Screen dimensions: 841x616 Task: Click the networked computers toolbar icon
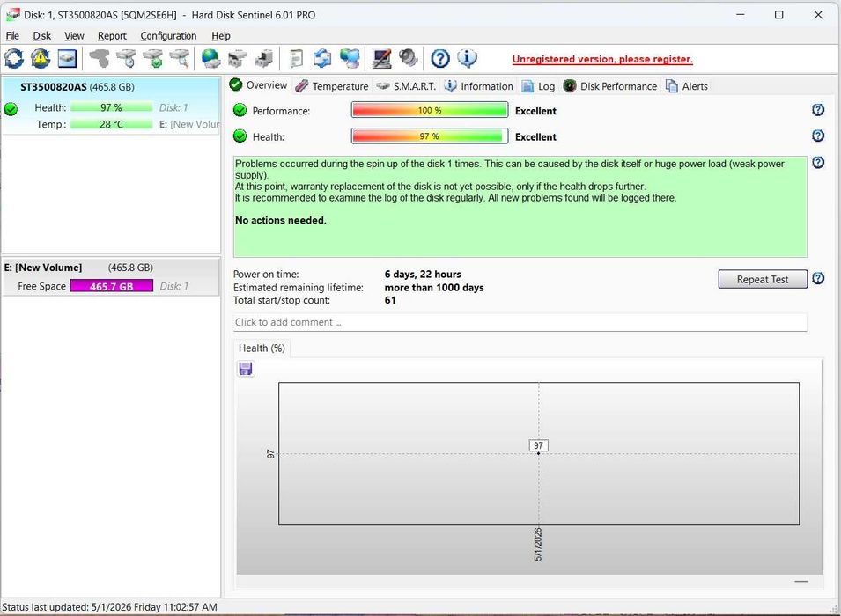point(349,58)
